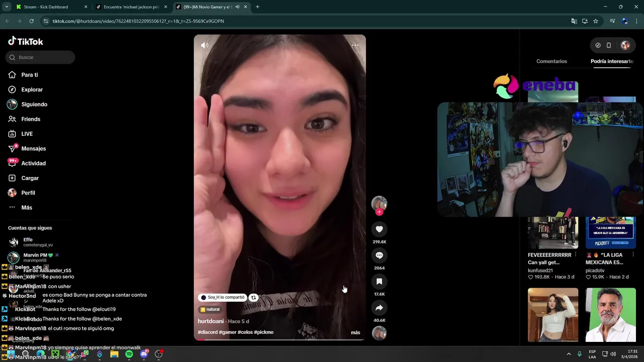Click the address bar URL
The image size is (644, 362).
(x=138, y=21)
